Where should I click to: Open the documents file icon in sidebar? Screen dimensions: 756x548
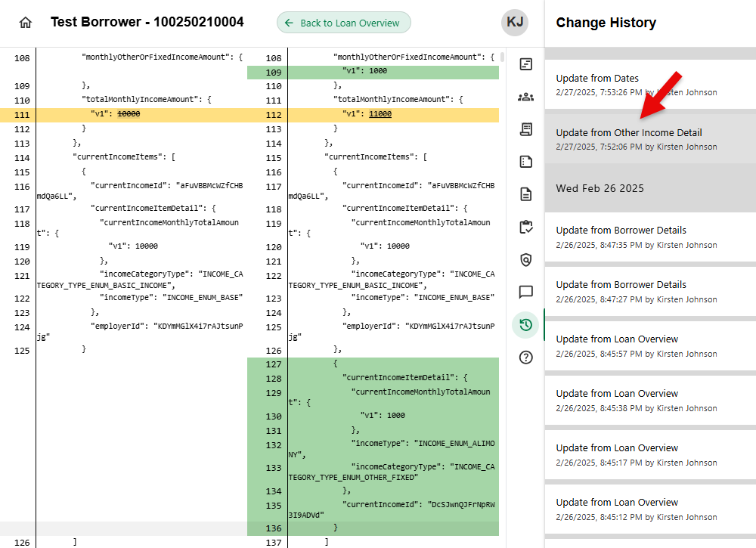[x=525, y=194]
